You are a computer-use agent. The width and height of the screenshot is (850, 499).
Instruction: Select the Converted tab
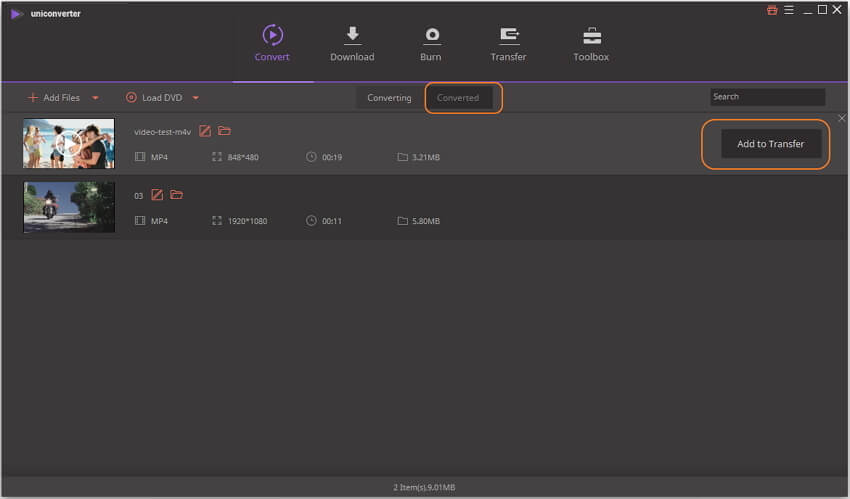tap(458, 98)
